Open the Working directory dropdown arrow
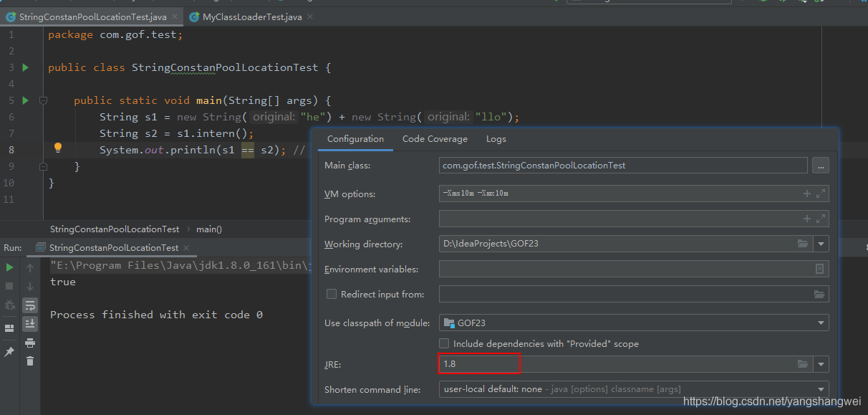 [821, 244]
